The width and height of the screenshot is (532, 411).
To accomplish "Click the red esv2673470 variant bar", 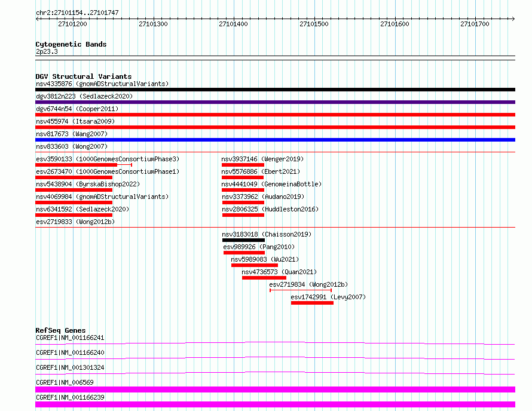I will (x=74, y=177).
